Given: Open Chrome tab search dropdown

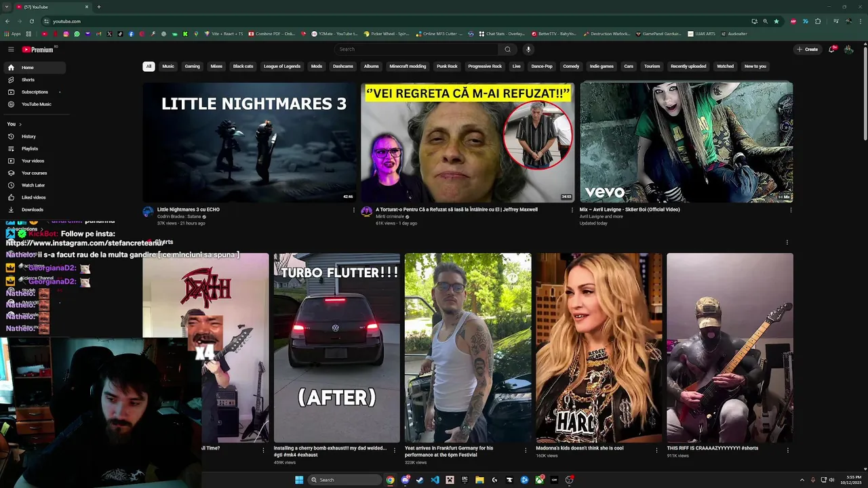Looking at the screenshot, I should [x=7, y=7].
